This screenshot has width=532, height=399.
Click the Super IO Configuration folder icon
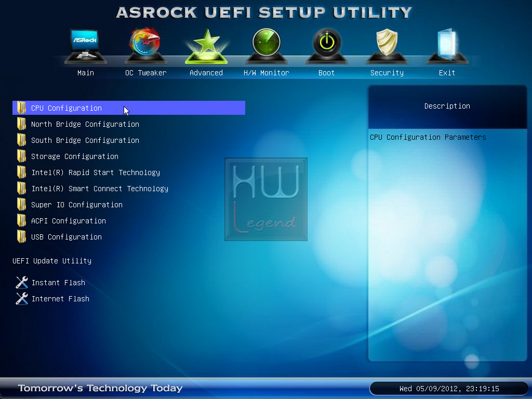(21, 205)
